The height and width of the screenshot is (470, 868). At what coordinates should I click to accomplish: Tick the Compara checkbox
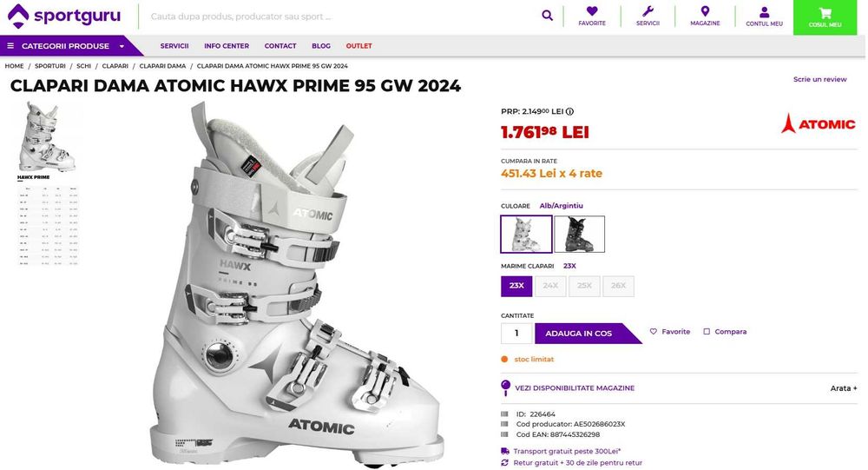click(707, 332)
